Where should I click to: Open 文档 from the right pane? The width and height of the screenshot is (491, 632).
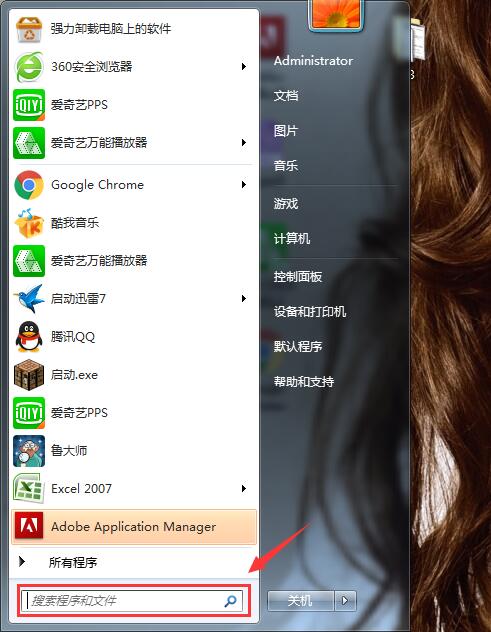click(286, 96)
